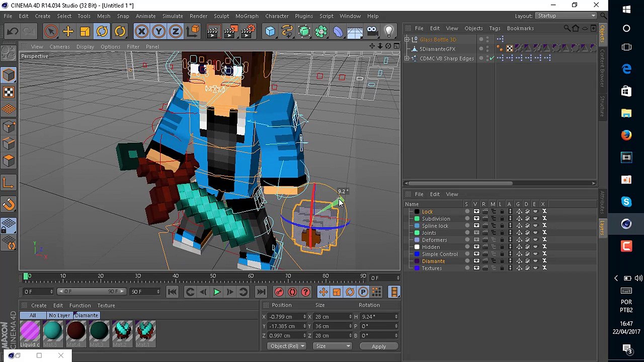Click the red Record Active Objects button

(279, 292)
